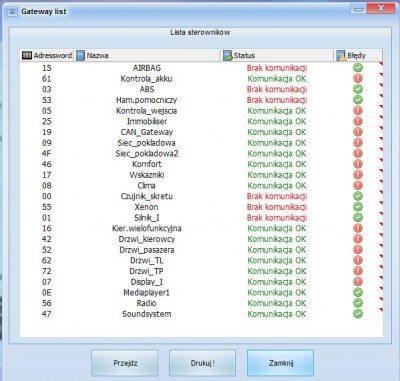Select the AIRBAG controller name

tap(147, 68)
